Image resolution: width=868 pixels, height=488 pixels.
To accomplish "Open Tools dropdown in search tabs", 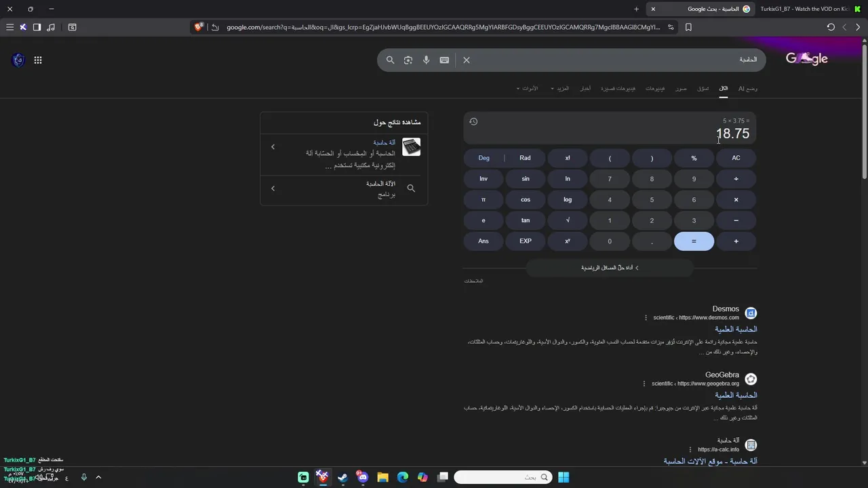I will tap(527, 89).
